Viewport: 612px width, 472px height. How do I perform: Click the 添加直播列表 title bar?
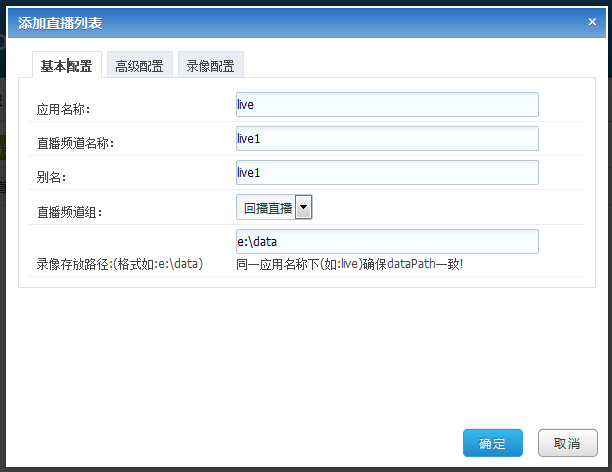306,23
